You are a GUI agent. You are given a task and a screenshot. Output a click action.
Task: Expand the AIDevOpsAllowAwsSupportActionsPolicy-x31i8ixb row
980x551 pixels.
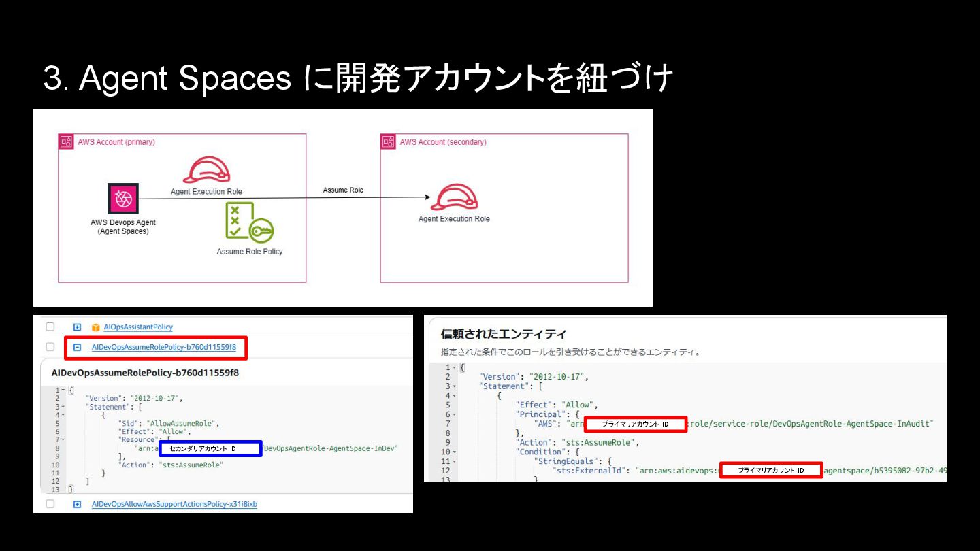tap(77, 504)
